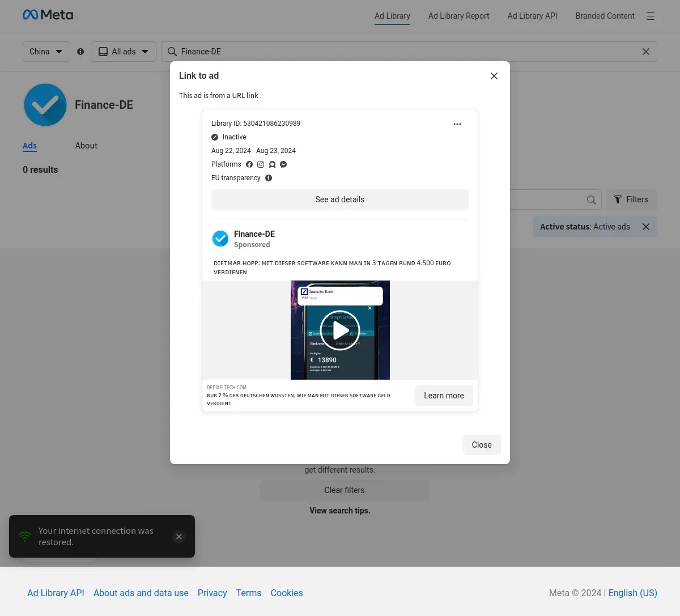
Task: Click the Finance-DE avatar in the ad
Action: 220,239
